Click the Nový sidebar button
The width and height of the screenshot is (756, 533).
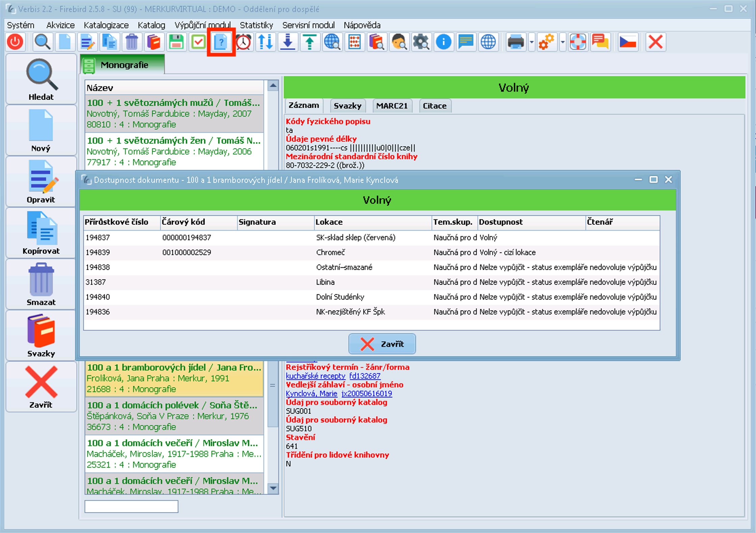point(41,131)
